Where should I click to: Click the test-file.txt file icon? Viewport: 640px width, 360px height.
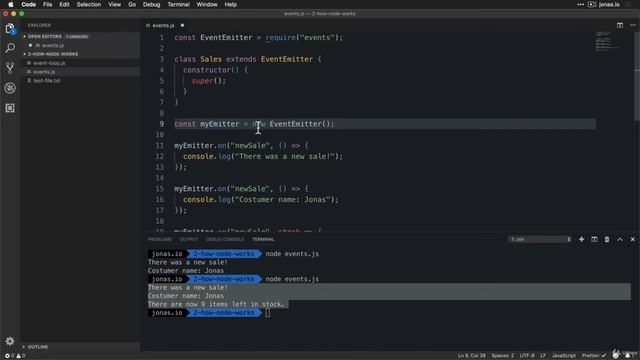pos(29,81)
